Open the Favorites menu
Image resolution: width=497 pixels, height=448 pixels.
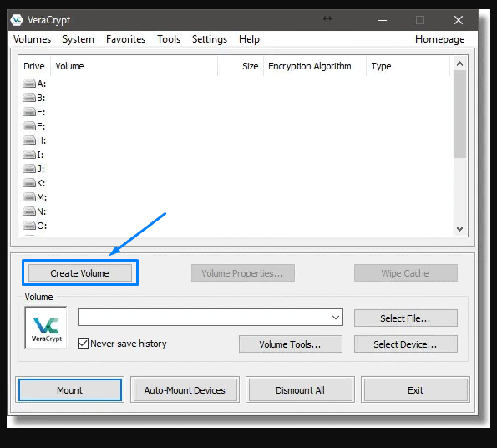[x=125, y=39]
